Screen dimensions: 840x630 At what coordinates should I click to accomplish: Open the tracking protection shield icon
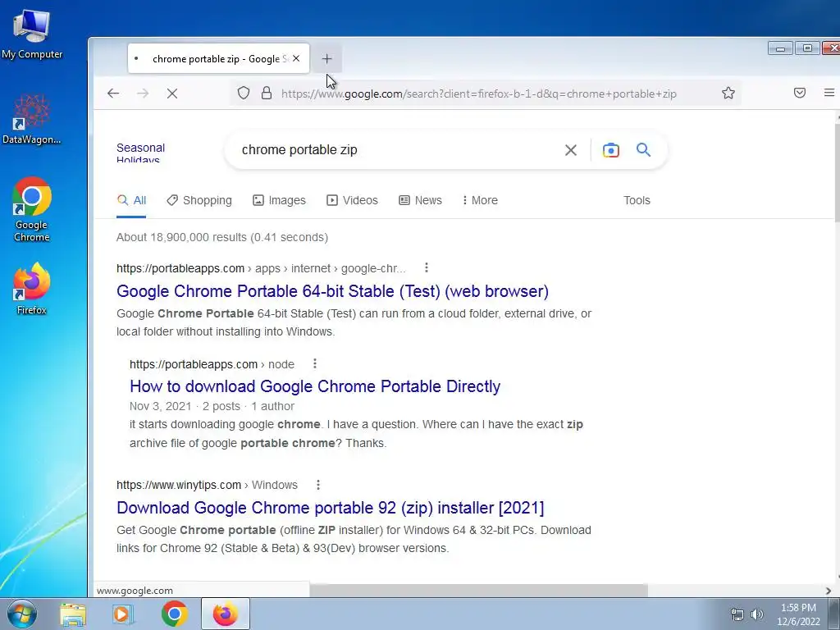pyautogui.click(x=244, y=94)
